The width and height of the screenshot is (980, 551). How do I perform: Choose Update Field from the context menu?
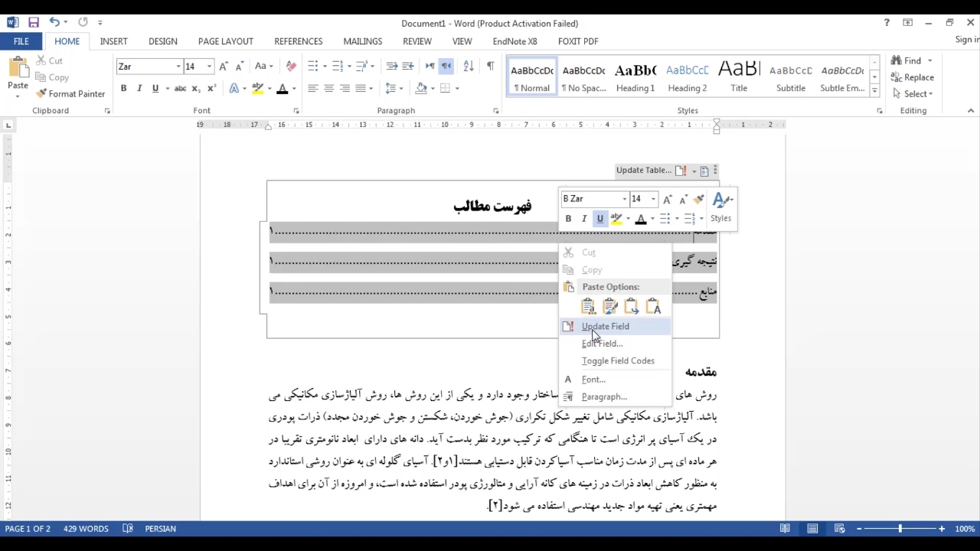pos(605,327)
